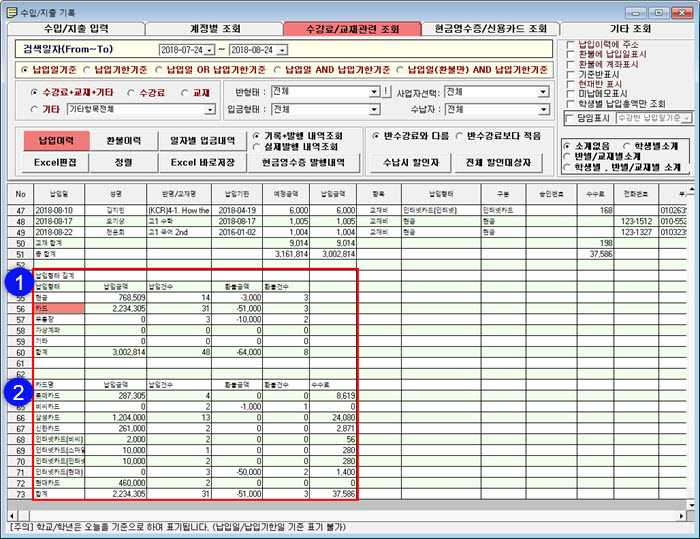Image resolution: width=700 pixels, height=539 pixels.
Task: Enable 미납메모표시 checkbox
Action: pos(571,93)
